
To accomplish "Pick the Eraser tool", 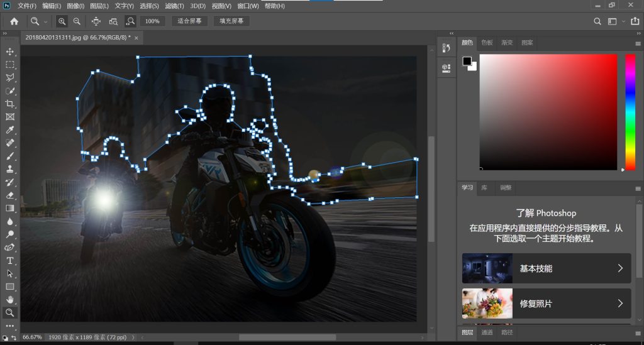I will pos(9,195).
